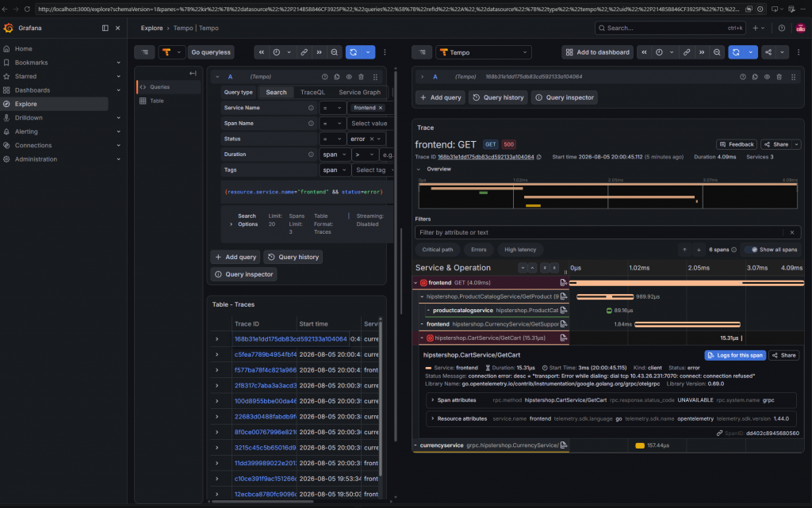Open Span Name value select
The height and width of the screenshot is (508, 812).
click(369, 123)
